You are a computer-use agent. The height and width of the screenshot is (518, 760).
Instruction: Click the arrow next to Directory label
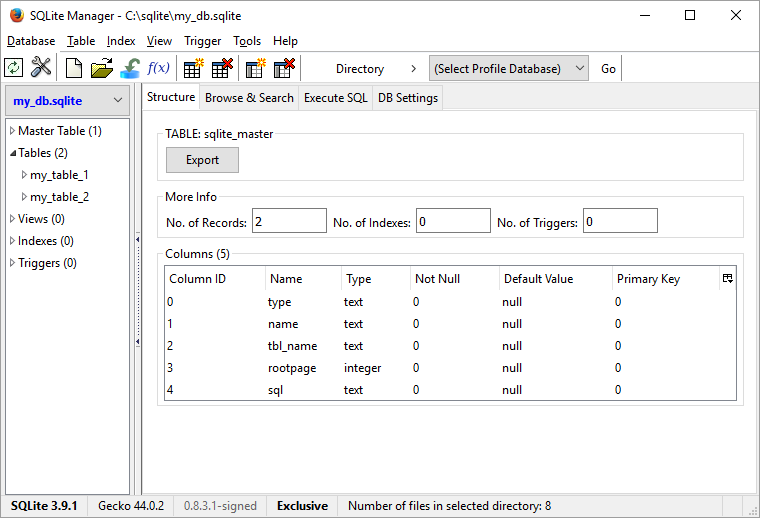point(413,69)
